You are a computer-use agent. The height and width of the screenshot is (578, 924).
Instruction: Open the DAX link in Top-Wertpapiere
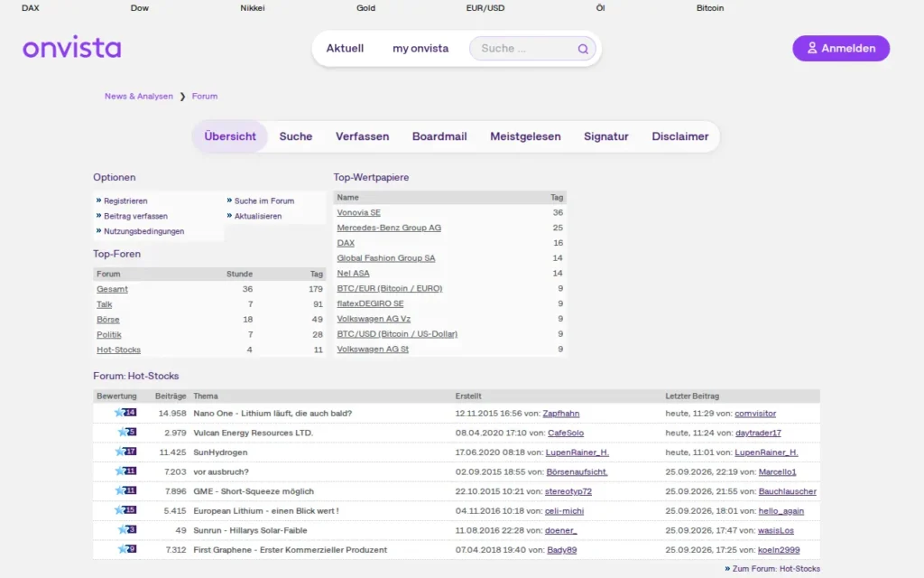pos(346,243)
